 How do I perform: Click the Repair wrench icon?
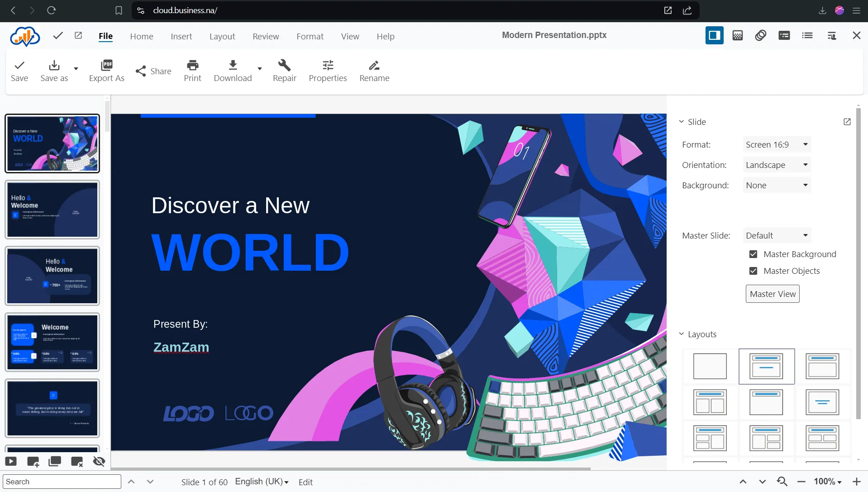coord(284,65)
